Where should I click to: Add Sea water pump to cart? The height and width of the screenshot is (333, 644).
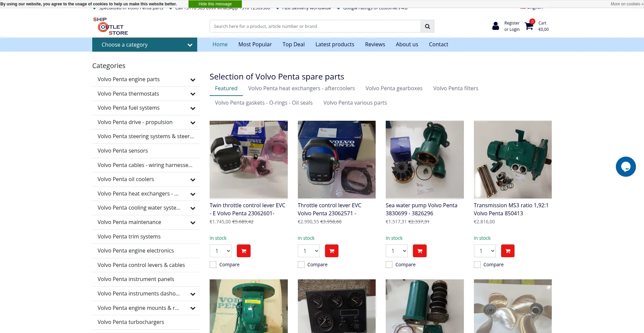click(x=420, y=251)
